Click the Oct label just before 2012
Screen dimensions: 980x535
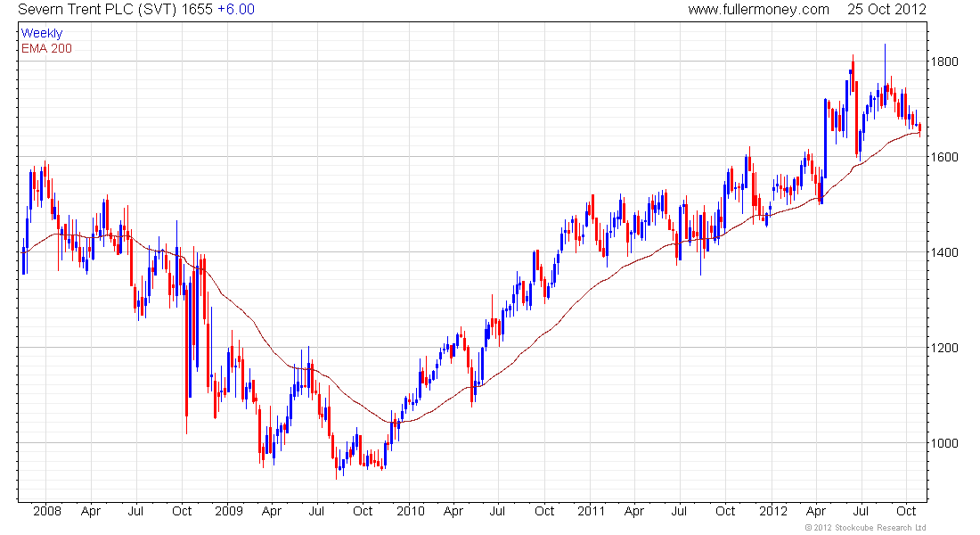click(x=725, y=511)
